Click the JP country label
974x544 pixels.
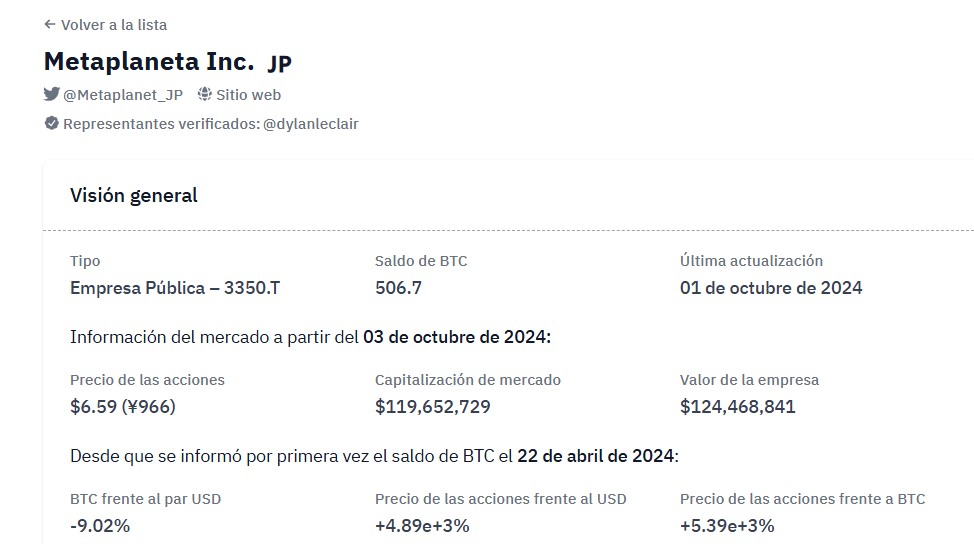click(x=280, y=63)
